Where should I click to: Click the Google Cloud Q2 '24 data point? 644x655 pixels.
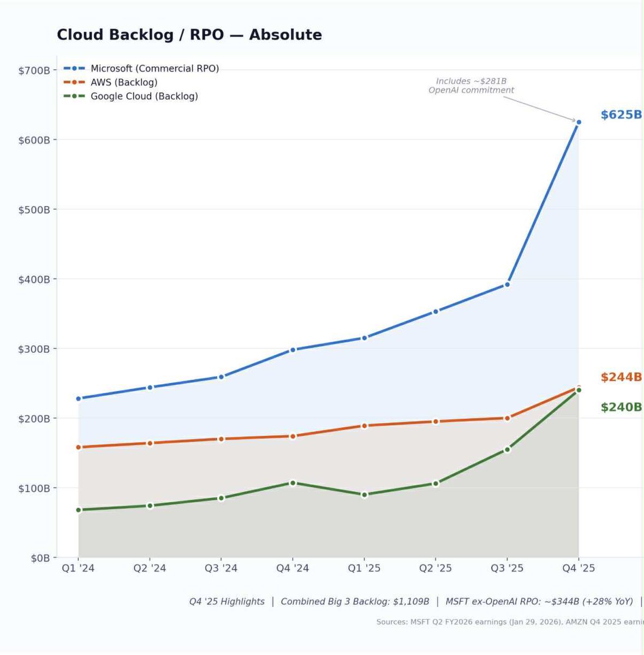coord(150,505)
